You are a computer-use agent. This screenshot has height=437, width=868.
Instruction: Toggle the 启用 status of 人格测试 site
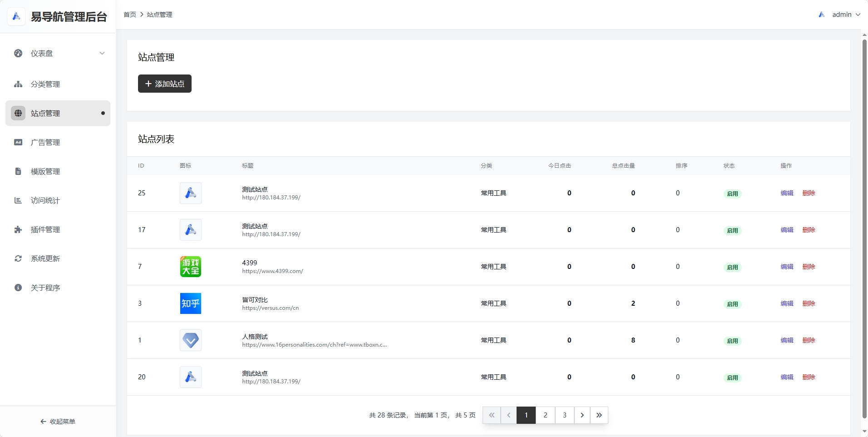tap(732, 341)
